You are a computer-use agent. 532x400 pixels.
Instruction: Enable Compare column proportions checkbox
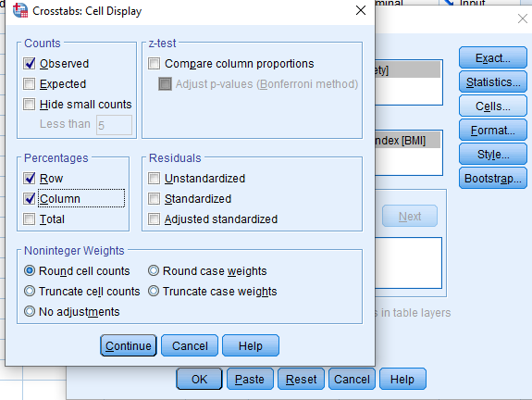154,64
